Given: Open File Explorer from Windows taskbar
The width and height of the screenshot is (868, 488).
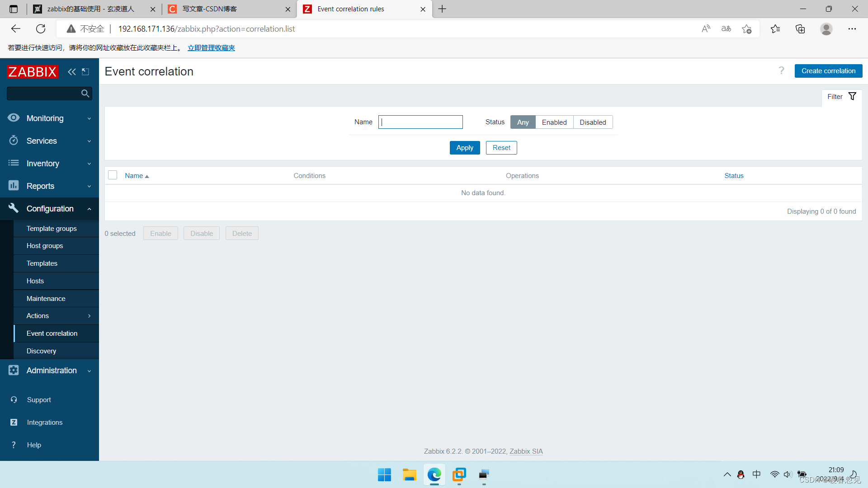Looking at the screenshot, I should 409,474.
